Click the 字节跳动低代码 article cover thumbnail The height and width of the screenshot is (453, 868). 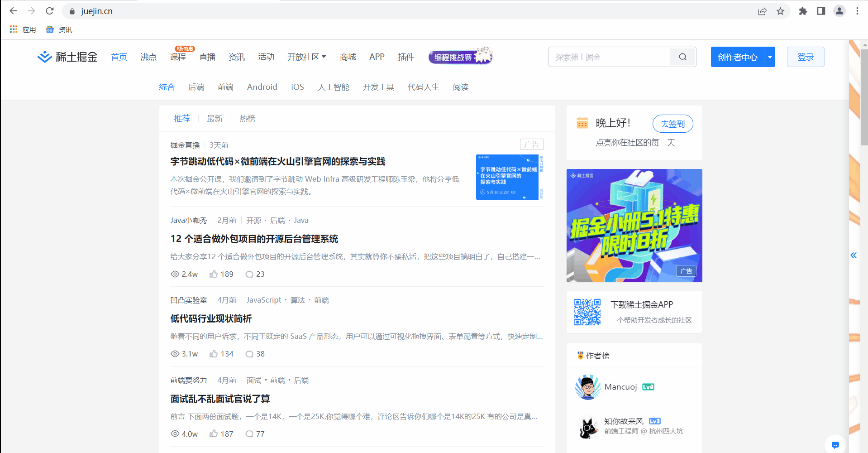click(x=510, y=177)
